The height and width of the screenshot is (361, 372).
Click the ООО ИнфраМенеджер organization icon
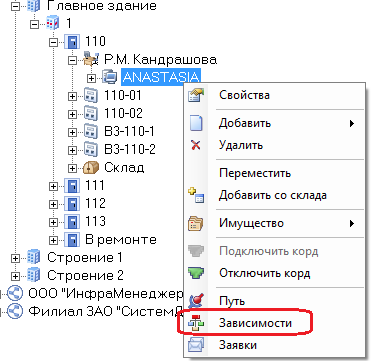pyautogui.click(x=15, y=294)
